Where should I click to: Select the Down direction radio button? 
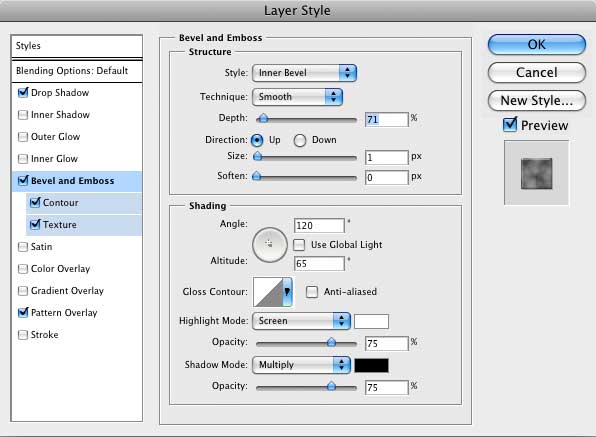[x=300, y=140]
